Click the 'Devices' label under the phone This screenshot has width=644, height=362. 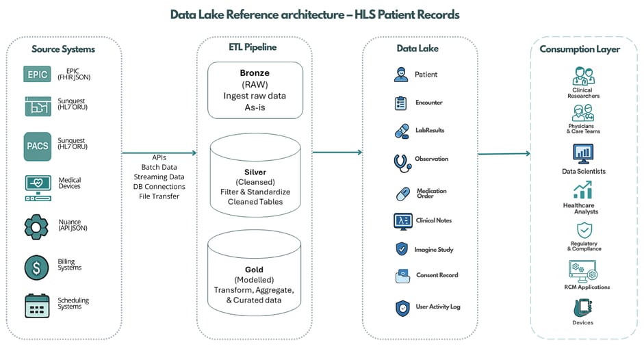[583, 322]
